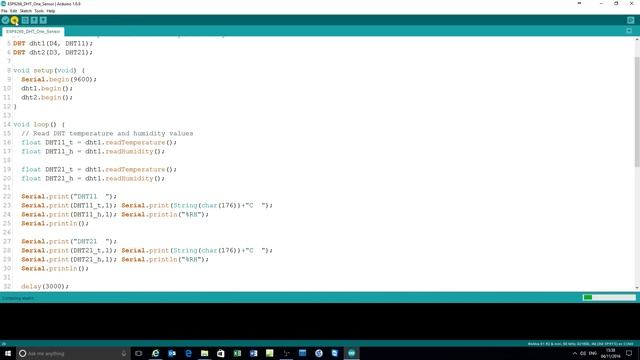Open the Help menu
Screen dimensions: 640x360
pos(51,11)
